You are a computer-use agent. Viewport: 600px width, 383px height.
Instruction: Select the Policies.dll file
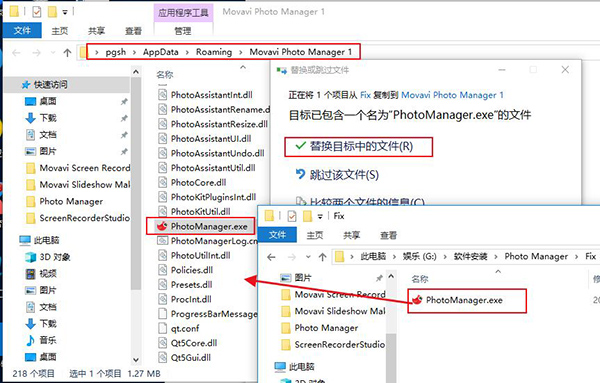coord(192,270)
